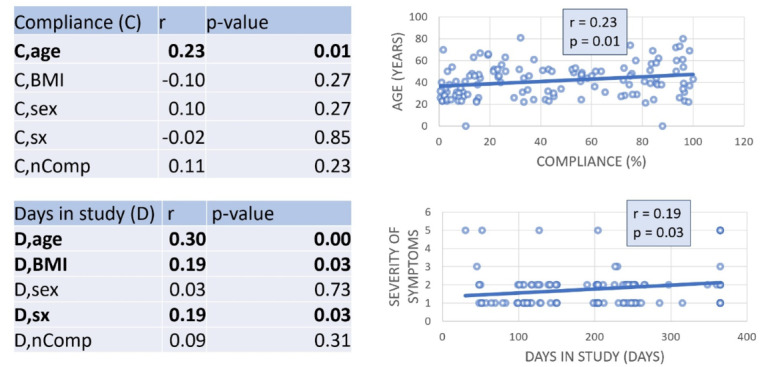This screenshot has height=367, width=766.
Task: Select the C,sx row label
Action: pos(32,138)
